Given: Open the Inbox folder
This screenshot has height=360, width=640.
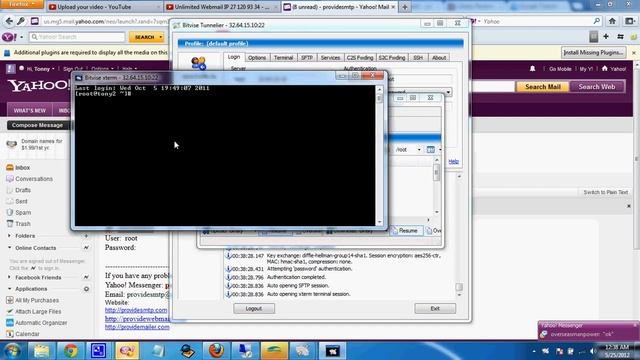Looking at the screenshot, I should (x=22, y=168).
